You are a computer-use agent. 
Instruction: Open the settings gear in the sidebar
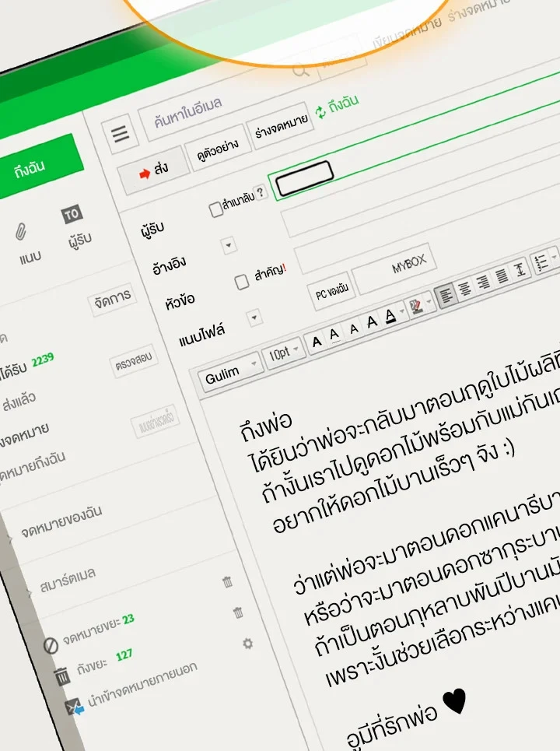pos(247,644)
